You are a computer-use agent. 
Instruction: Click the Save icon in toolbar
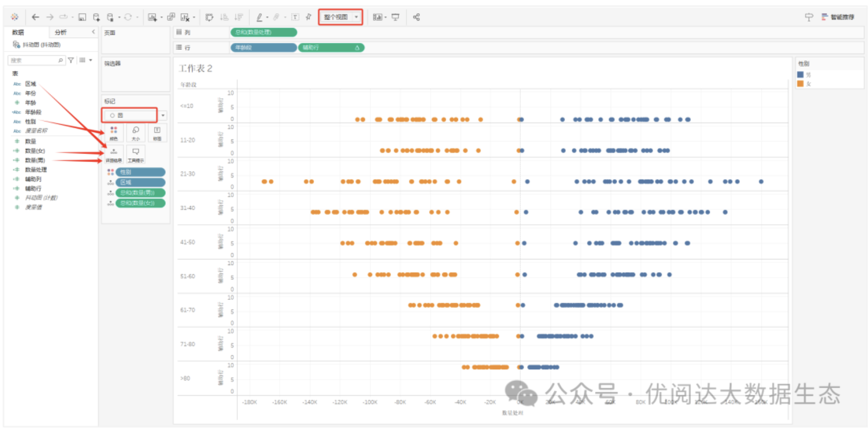pos(82,17)
